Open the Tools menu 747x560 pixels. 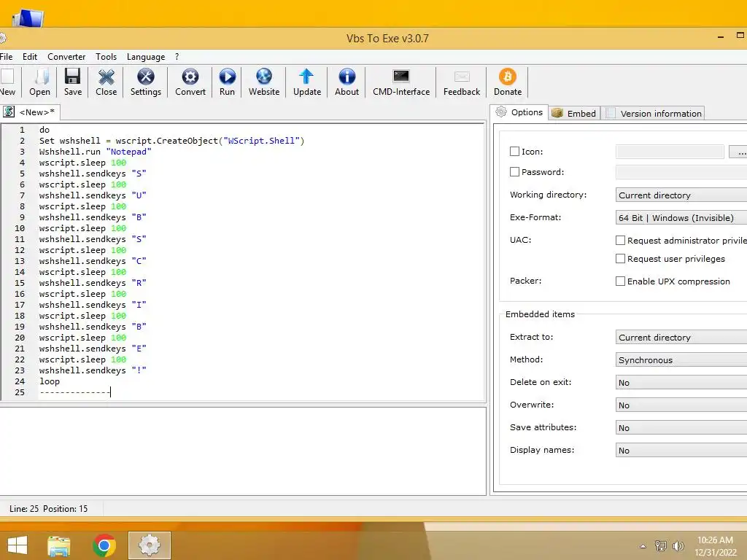tap(106, 57)
